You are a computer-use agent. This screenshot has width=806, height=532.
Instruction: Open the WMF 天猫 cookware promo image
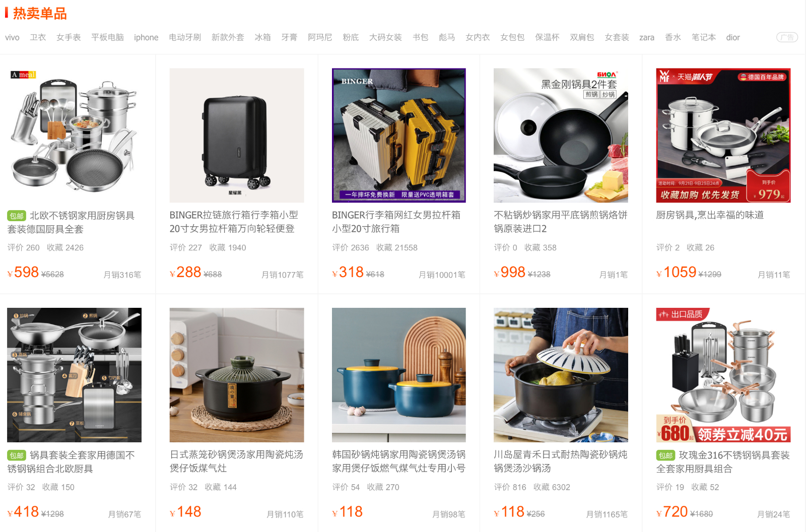click(x=723, y=136)
